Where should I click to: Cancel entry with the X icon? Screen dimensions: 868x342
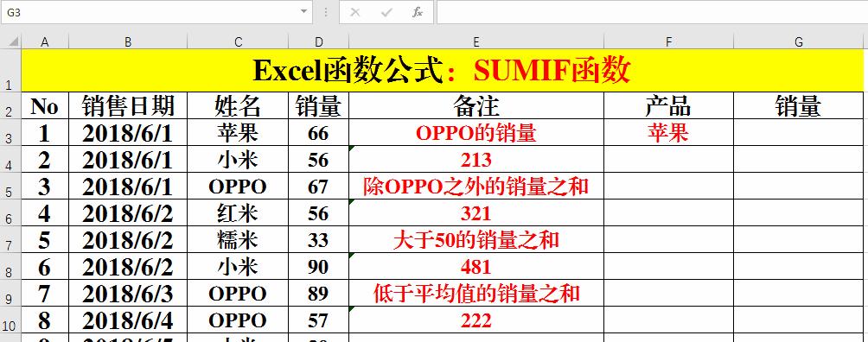(355, 12)
